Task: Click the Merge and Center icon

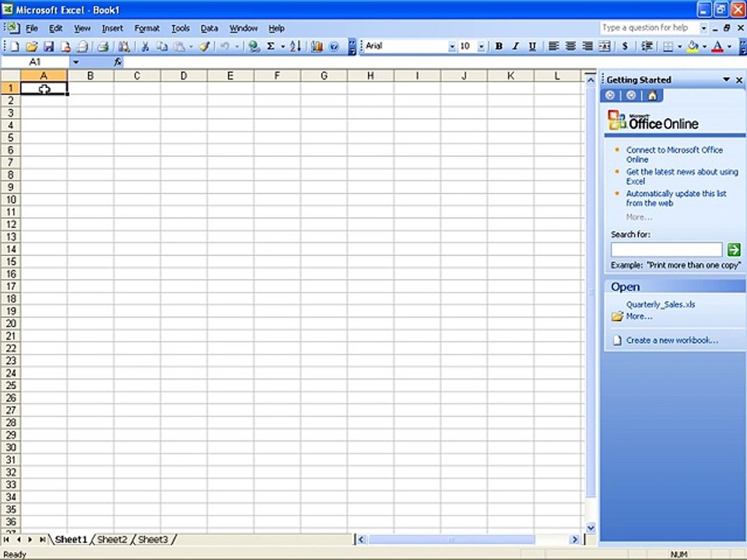Action: pos(605,46)
